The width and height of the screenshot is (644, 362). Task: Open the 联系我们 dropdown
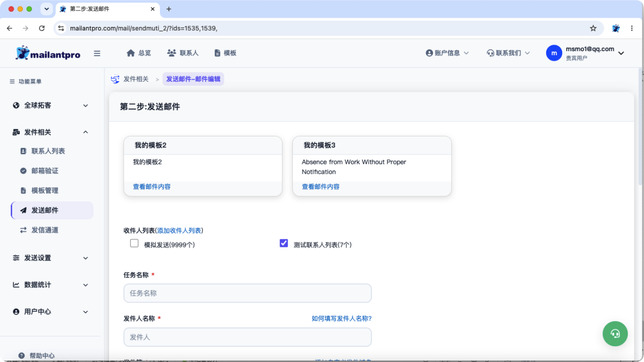[x=509, y=53]
